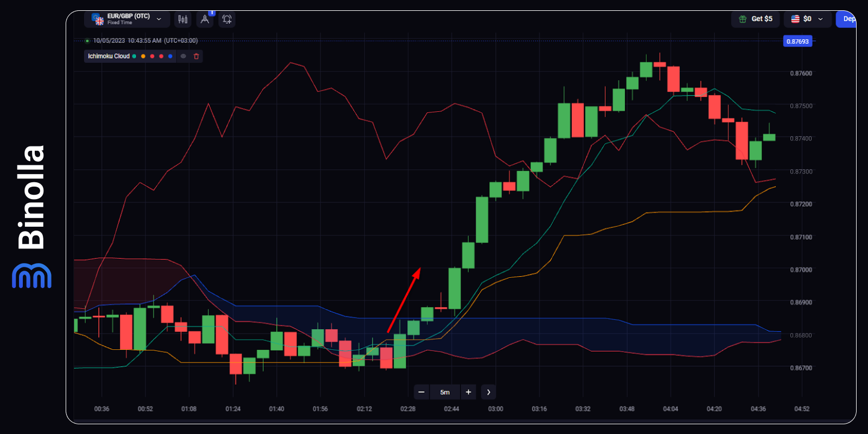Open the EUR/GBP (OTC) asset selector
Viewport: 868px width, 434px height.
point(127,19)
